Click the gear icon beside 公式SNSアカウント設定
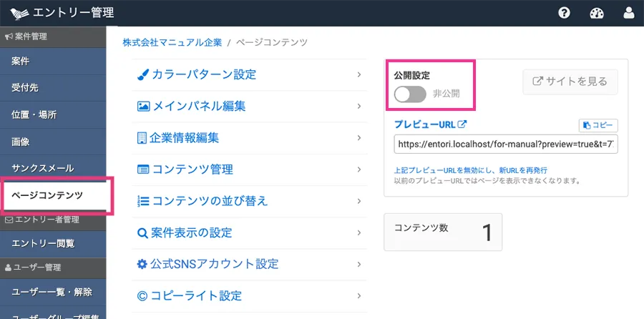Viewport: 644px width, 319px height. click(142, 264)
